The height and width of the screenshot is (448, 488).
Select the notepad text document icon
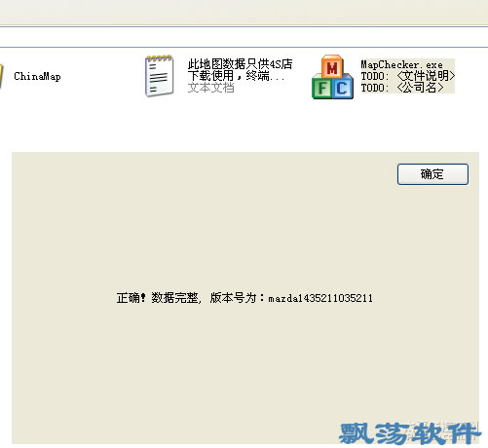pos(159,76)
